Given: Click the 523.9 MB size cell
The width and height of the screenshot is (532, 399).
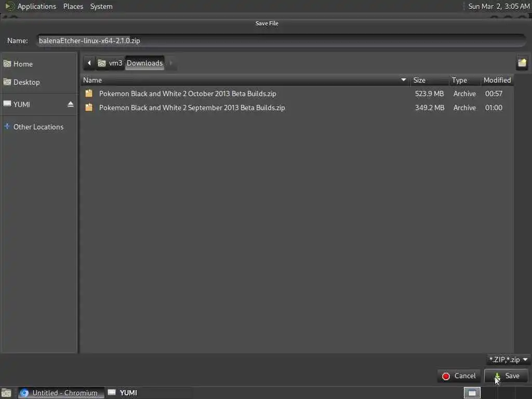Looking at the screenshot, I should 429,94.
